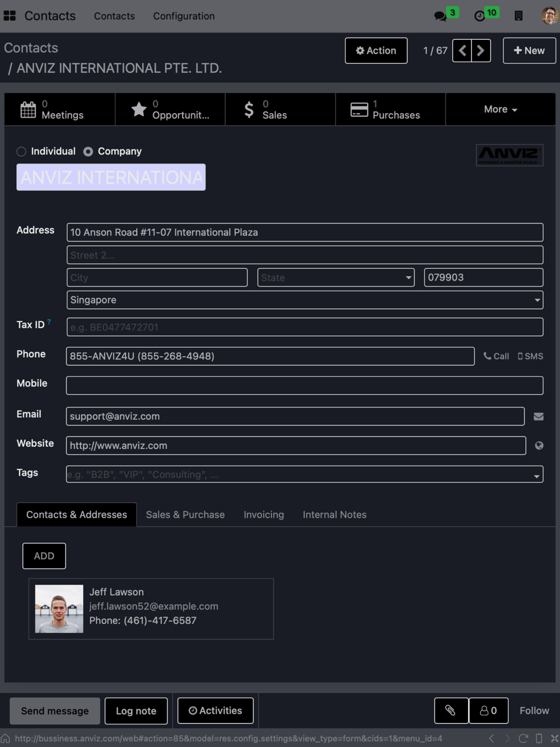Click the SMS icon next to Phone
This screenshot has height=747, width=560.
tap(530, 356)
